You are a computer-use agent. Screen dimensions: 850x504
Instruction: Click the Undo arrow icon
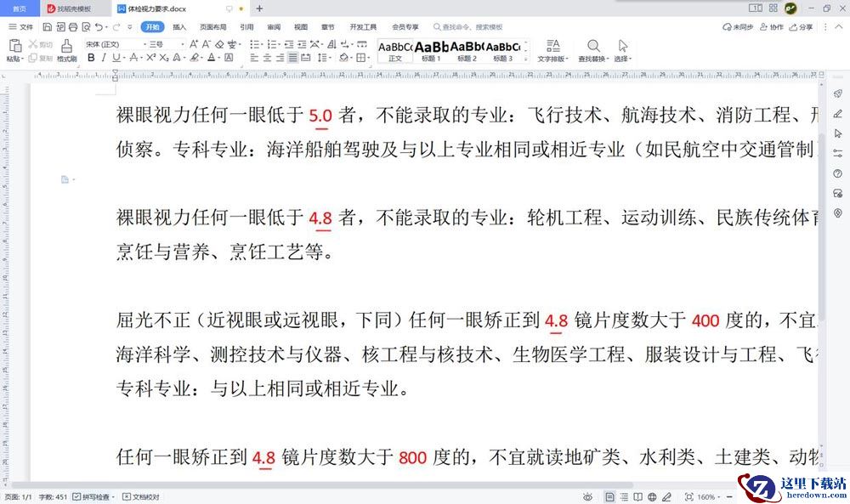(x=99, y=27)
